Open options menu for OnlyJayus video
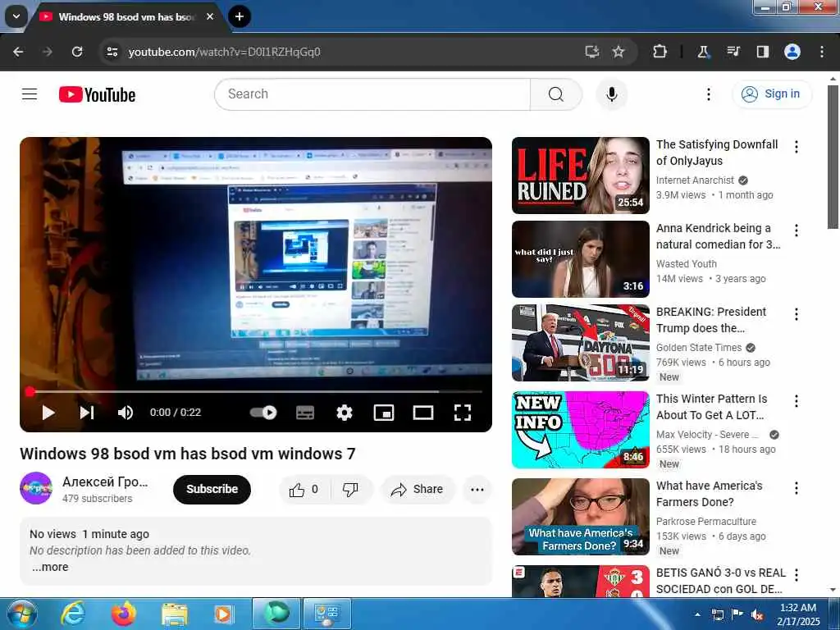 pyautogui.click(x=797, y=147)
